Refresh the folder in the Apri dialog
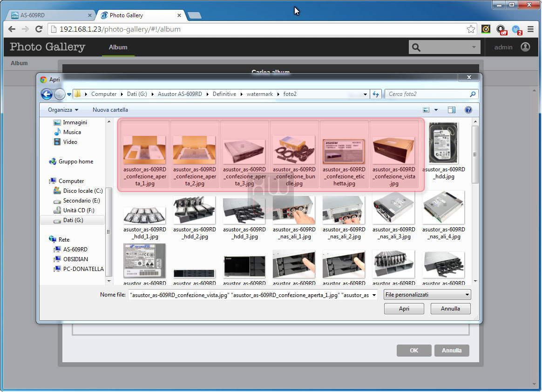The image size is (542, 392). pyautogui.click(x=376, y=94)
